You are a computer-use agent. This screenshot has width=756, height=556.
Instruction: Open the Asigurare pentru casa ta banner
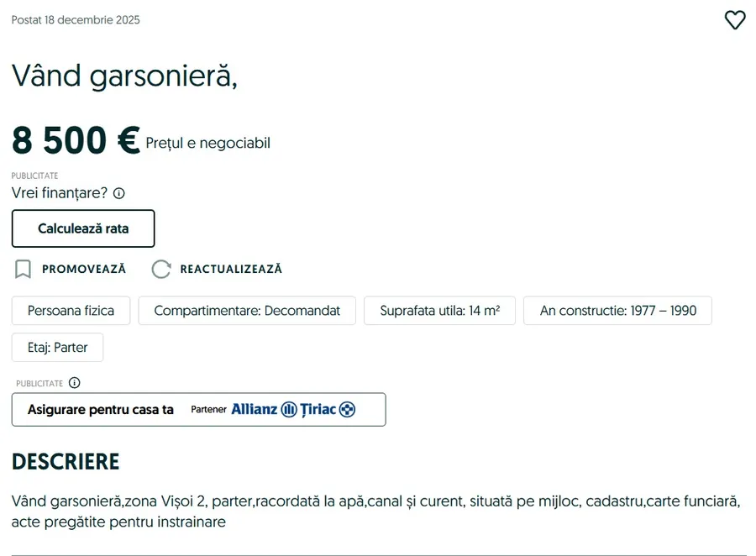pos(198,409)
